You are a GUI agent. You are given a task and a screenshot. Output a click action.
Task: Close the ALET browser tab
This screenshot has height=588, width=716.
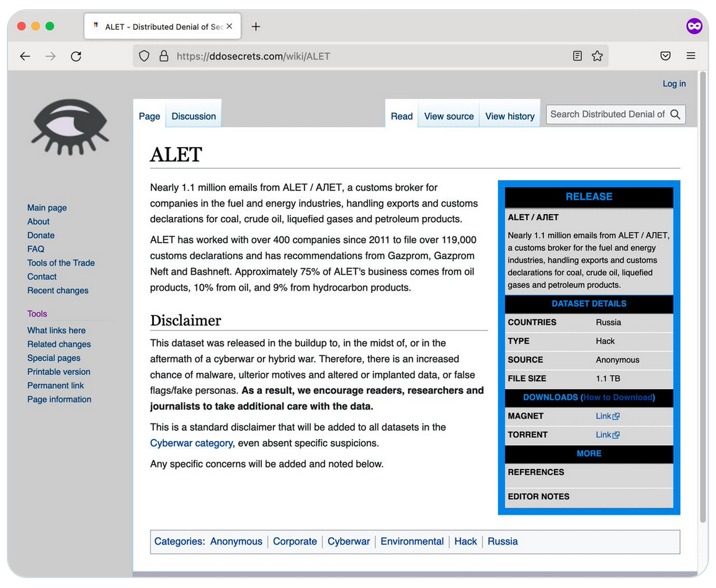(x=229, y=27)
